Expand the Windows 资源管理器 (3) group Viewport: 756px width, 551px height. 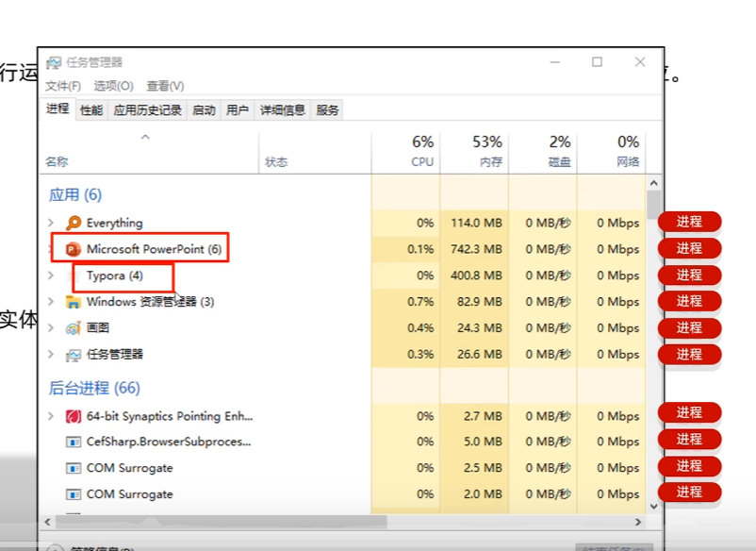[51, 302]
